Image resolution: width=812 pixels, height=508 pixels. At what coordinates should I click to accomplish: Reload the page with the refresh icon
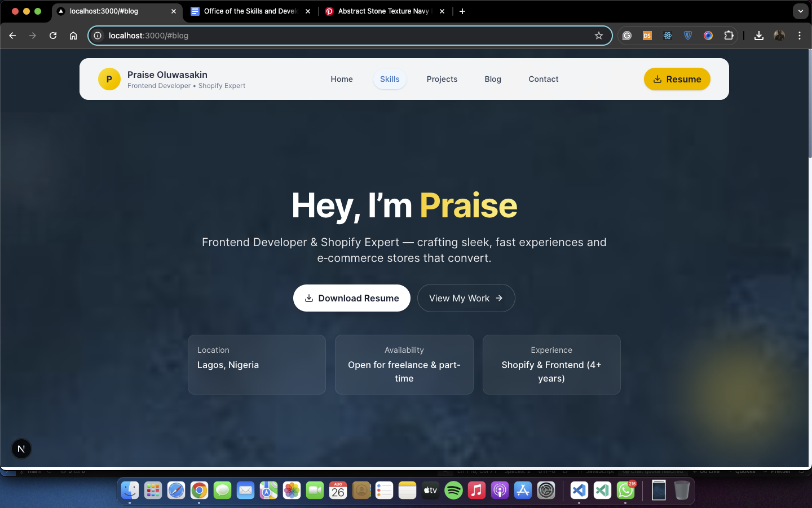(53, 36)
